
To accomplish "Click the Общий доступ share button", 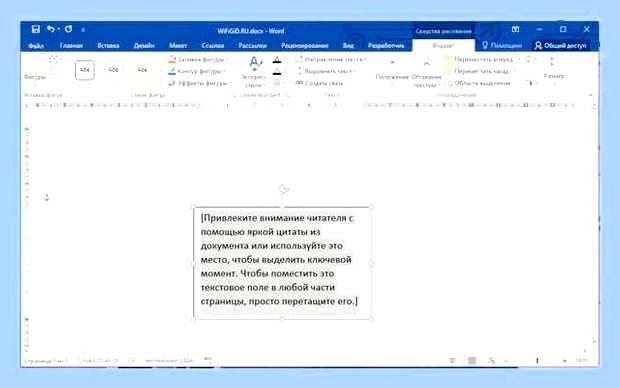I will point(560,46).
